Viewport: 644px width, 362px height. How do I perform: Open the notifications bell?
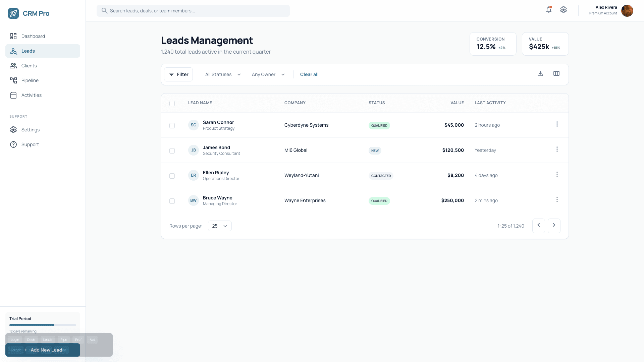pos(548,10)
